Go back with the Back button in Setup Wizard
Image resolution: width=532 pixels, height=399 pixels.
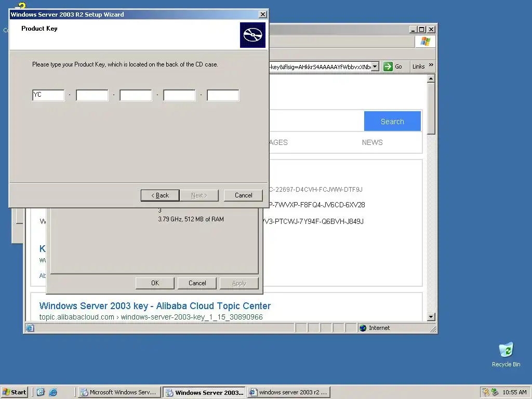(x=160, y=195)
